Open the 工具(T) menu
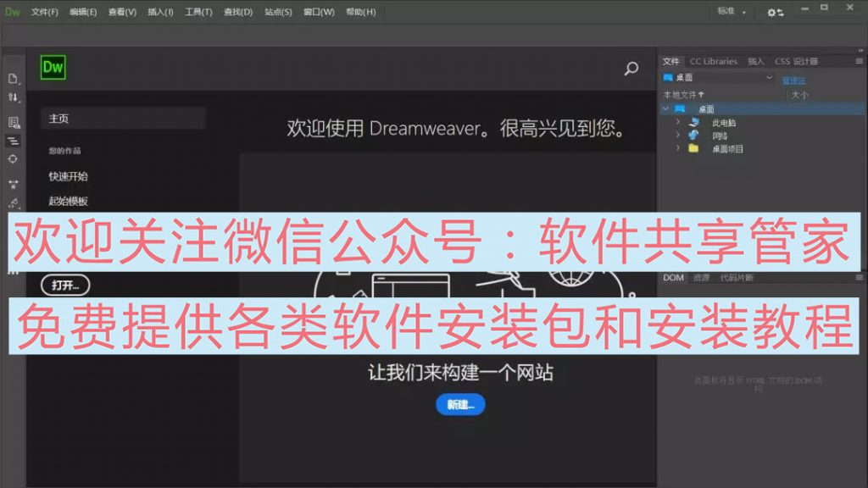 198,12
